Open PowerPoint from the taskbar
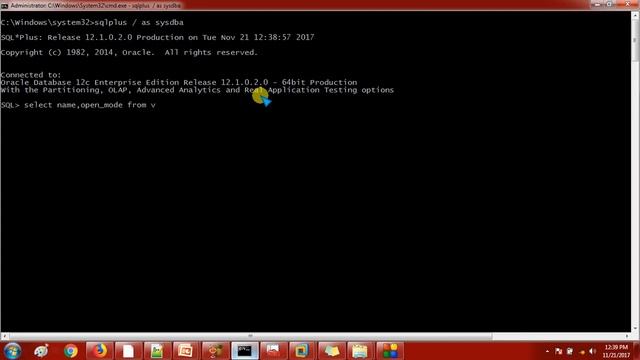Viewport: 640px width, 360px height. (x=186, y=351)
